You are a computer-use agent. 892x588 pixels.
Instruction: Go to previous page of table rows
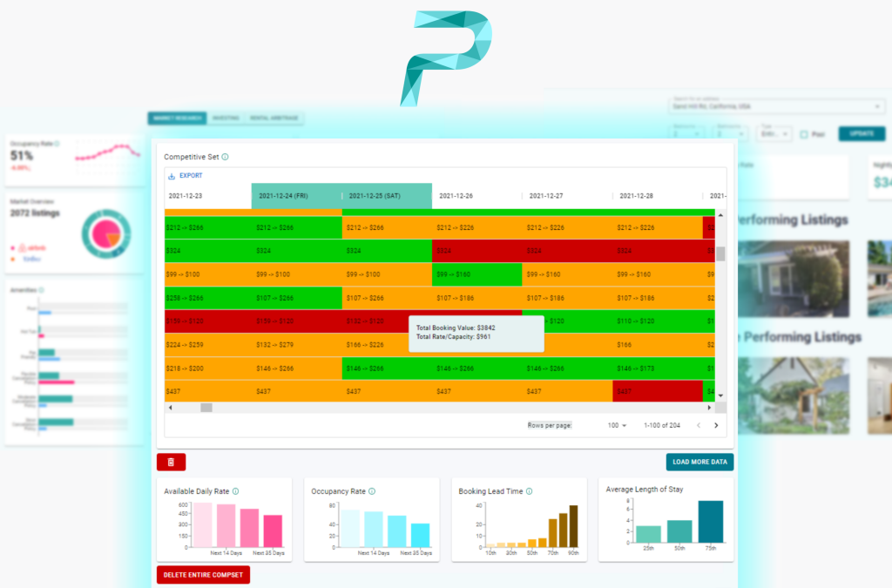click(x=699, y=425)
